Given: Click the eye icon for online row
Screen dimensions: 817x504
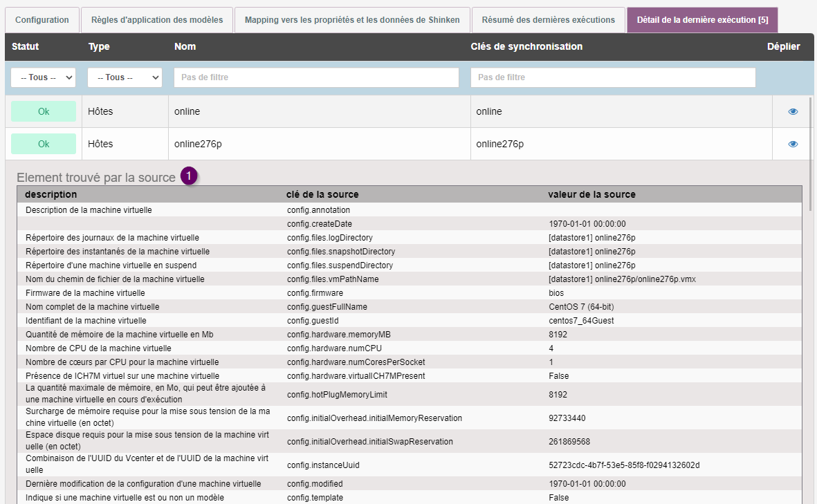Looking at the screenshot, I should coord(793,111).
